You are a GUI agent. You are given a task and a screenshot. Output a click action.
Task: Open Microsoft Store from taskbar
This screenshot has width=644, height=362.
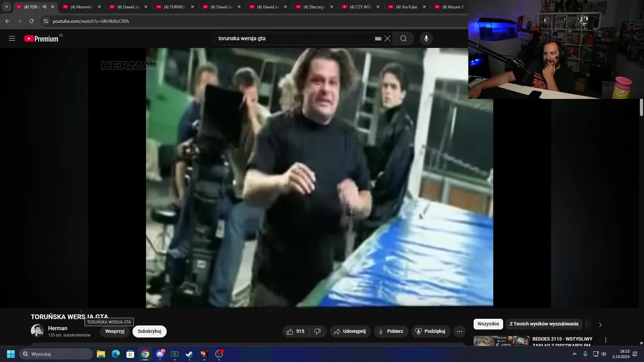130,354
